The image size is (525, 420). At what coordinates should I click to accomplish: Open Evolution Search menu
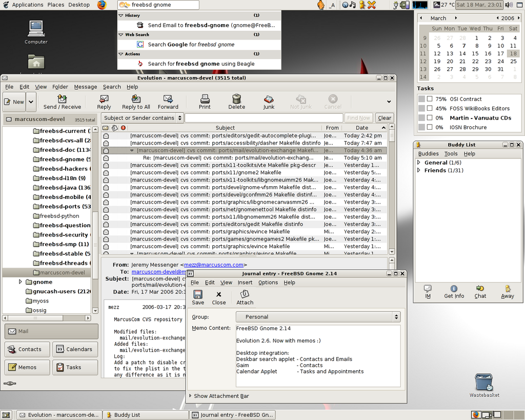click(x=111, y=87)
